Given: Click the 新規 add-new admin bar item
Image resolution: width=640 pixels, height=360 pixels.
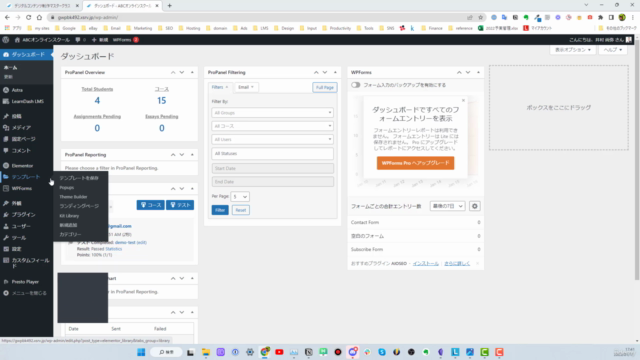Looking at the screenshot, I should [100, 40].
